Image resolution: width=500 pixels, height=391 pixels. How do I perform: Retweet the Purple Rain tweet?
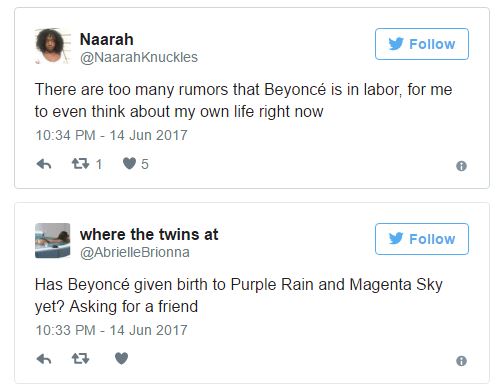point(80,359)
